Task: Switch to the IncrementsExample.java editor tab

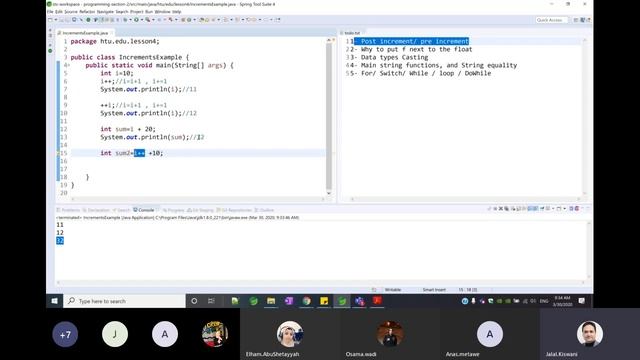Action: 85,33
